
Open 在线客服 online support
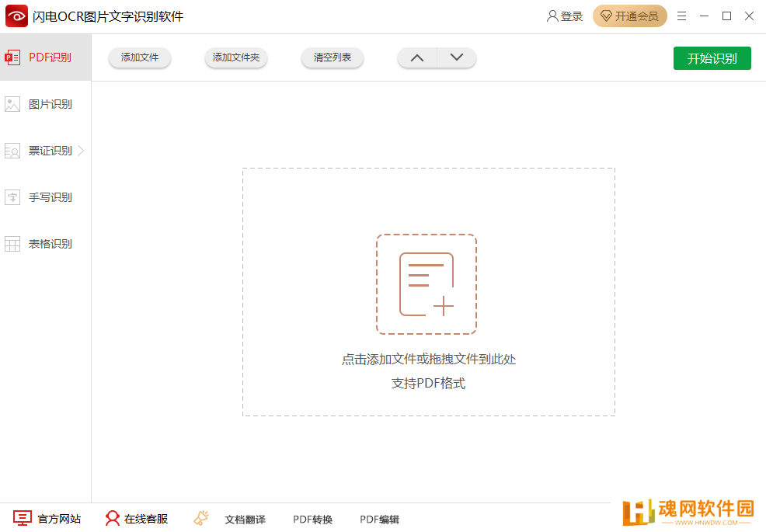click(145, 519)
